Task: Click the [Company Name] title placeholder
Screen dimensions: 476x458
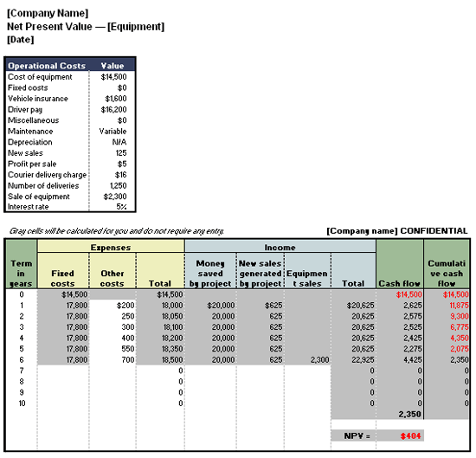Action: 48,13
